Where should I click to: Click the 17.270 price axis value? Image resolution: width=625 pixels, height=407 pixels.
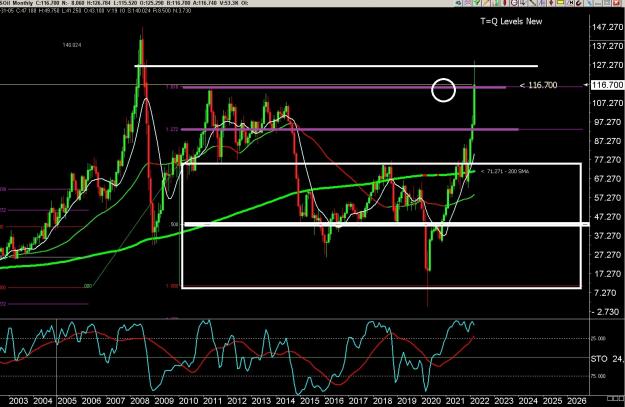coord(607,274)
